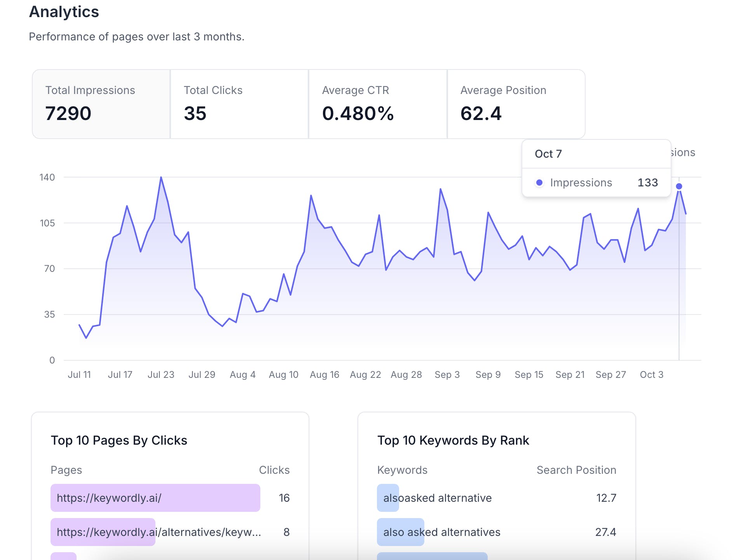Click the 8 clicks value
Viewport: 736px width, 560px height.
pyautogui.click(x=286, y=532)
